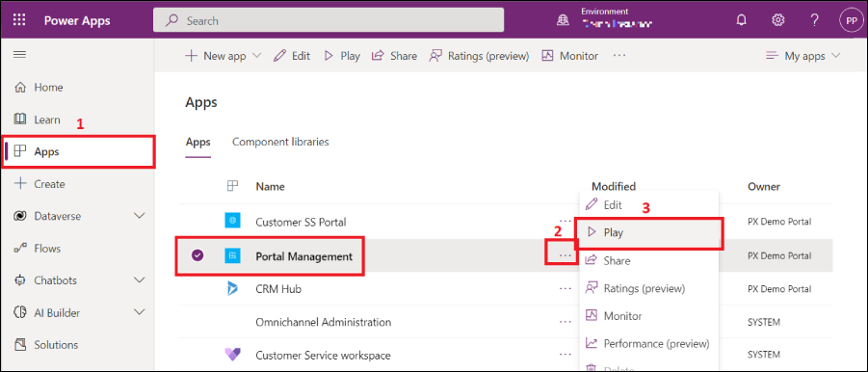This screenshot has width=868, height=372.
Task: Click Portal Management app icon
Action: pos(232,255)
